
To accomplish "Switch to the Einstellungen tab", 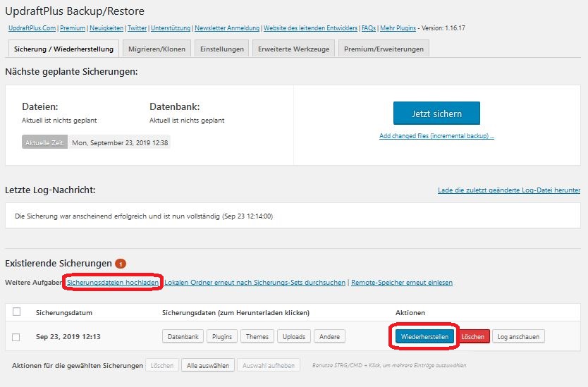I will (x=221, y=49).
